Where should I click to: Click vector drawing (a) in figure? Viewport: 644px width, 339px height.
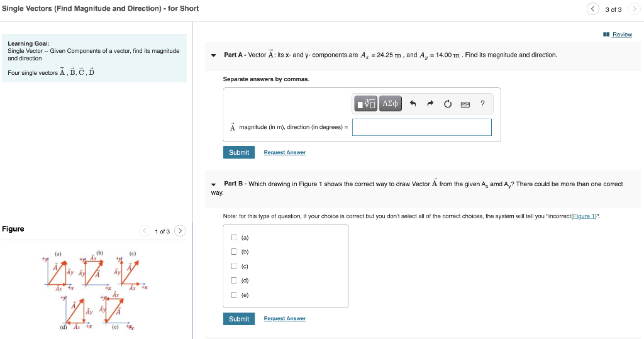(x=58, y=271)
